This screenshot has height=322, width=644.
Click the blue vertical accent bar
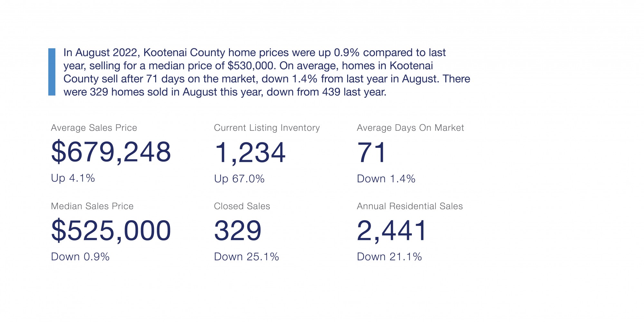[x=52, y=72]
